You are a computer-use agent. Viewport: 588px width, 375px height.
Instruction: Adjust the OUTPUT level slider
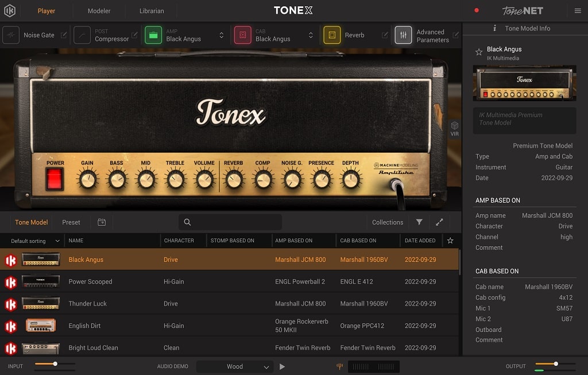(555, 364)
